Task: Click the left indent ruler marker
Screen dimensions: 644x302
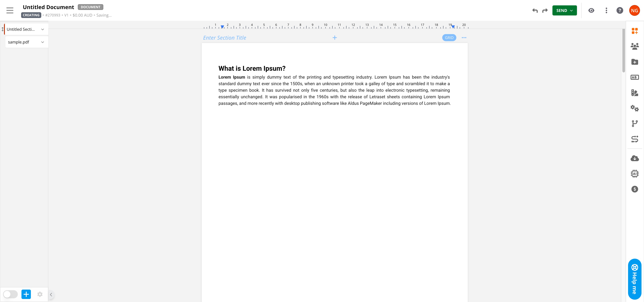Action: pyautogui.click(x=222, y=27)
